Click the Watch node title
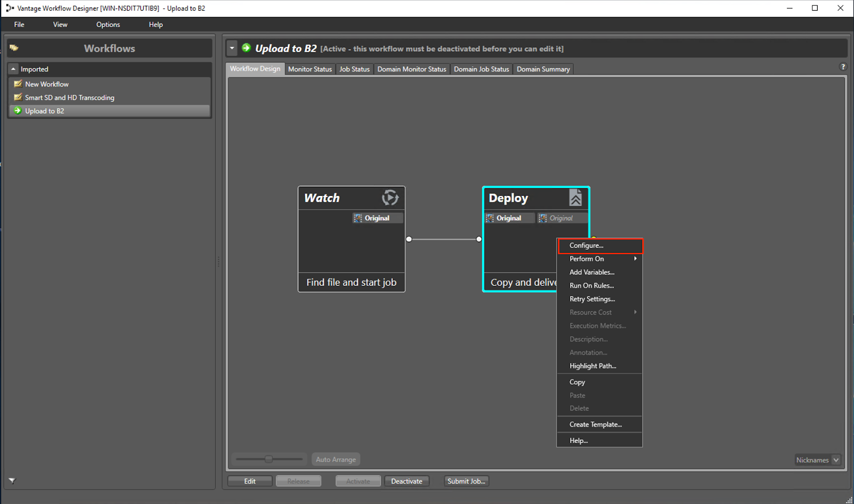Screen dimensions: 854x504 coord(322,198)
